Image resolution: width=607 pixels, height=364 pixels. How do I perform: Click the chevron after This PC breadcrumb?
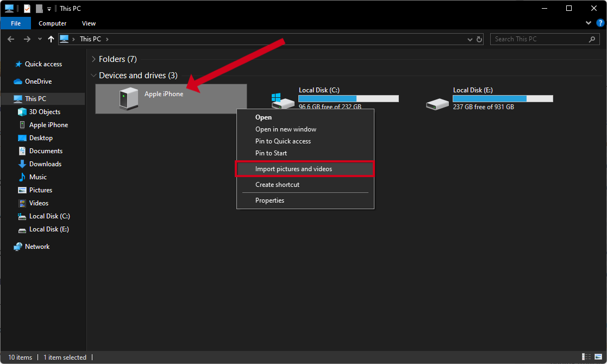pyautogui.click(x=107, y=39)
